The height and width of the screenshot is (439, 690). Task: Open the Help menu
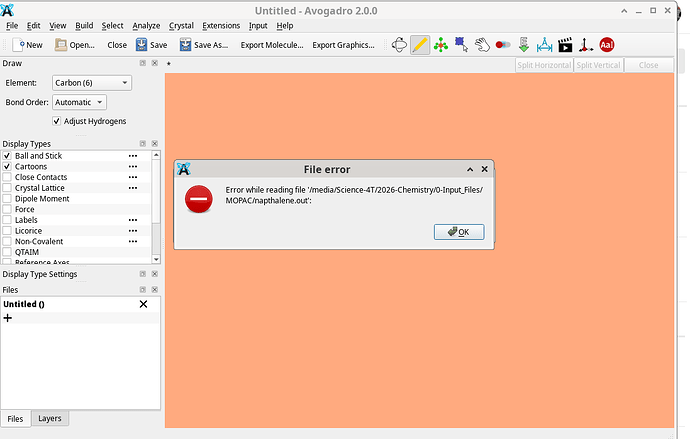click(x=285, y=26)
